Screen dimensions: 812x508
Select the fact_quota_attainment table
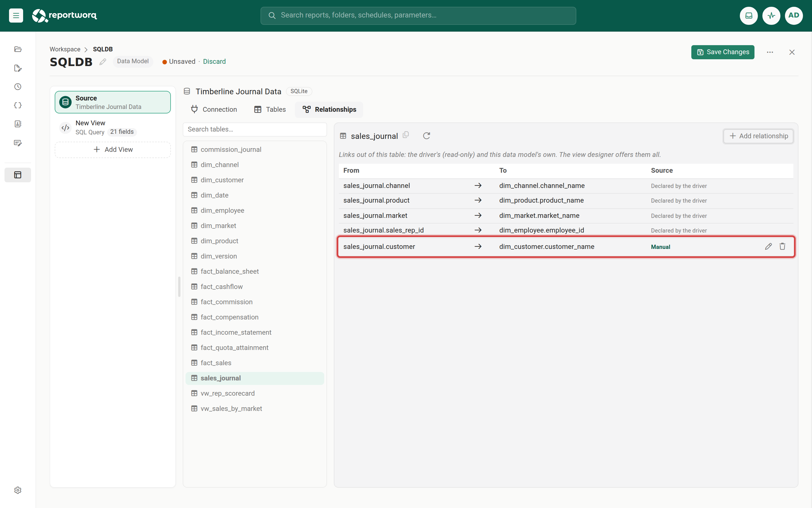255,347
